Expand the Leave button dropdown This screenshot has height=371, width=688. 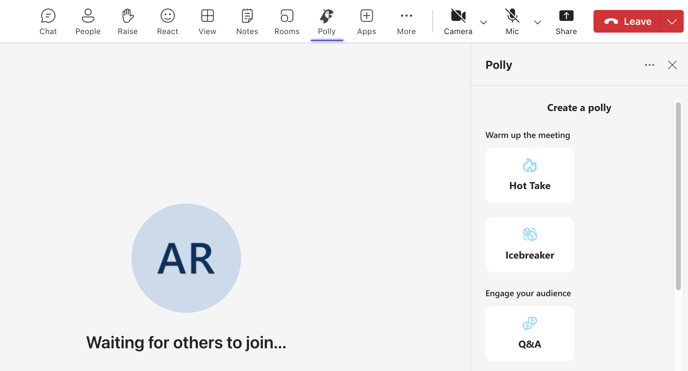[x=672, y=21]
